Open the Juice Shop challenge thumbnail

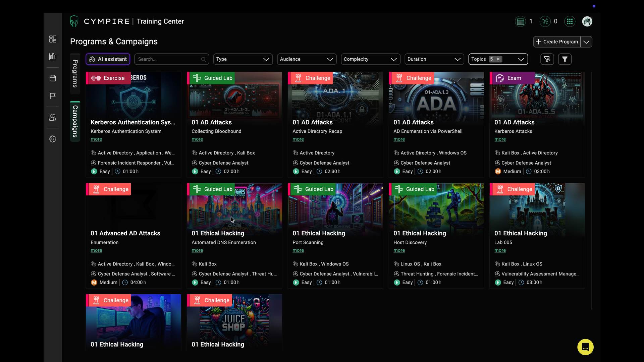234,317
